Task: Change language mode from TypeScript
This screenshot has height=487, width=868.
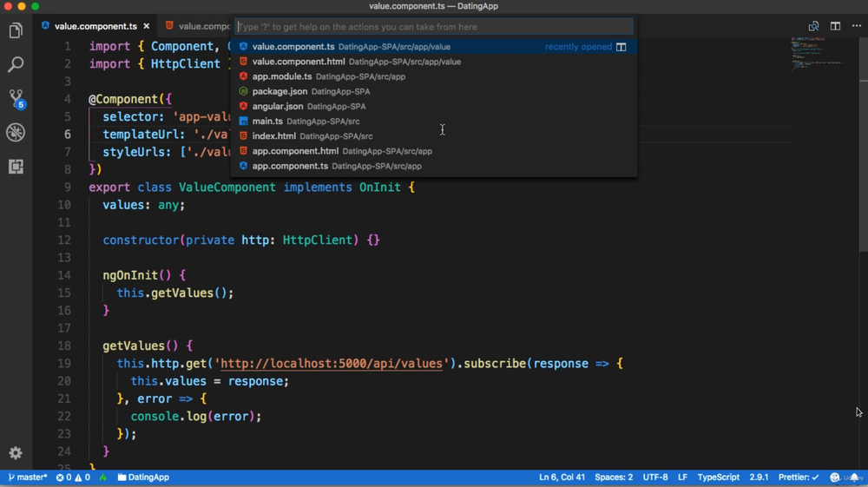Action: pyautogui.click(x=718, y=477)
